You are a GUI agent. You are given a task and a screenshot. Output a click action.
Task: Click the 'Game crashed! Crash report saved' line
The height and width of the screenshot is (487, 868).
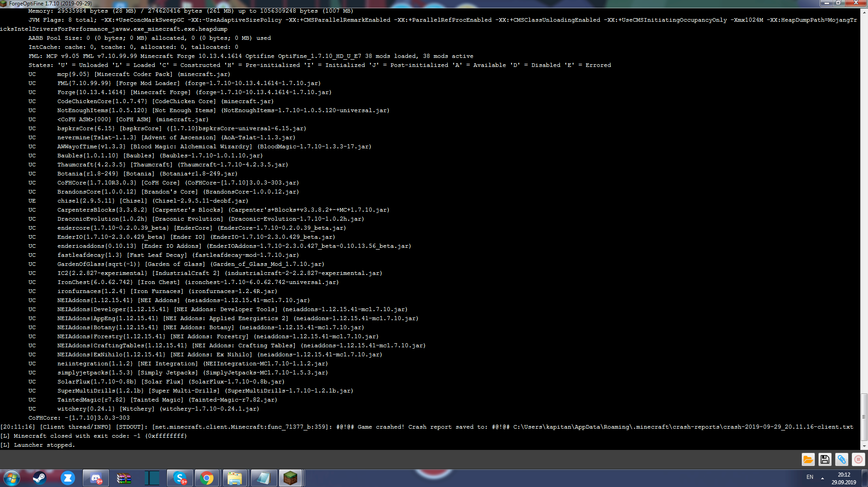[x=427, y=427]
